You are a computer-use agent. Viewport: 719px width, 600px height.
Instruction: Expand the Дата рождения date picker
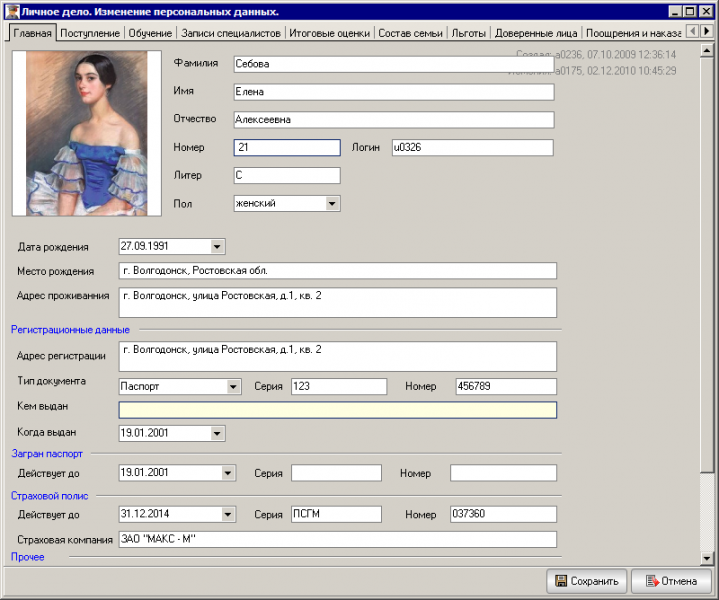click(218, 246)
